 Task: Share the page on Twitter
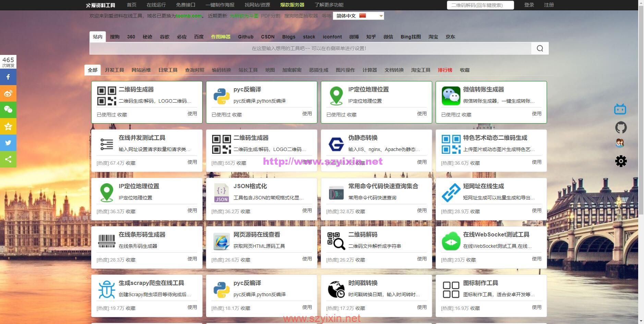coord(8,143)
